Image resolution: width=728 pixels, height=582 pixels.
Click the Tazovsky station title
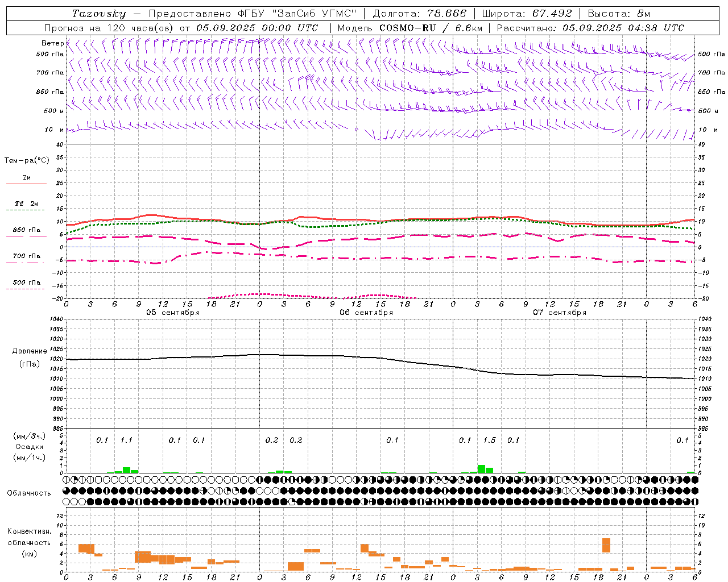(98, 14)
